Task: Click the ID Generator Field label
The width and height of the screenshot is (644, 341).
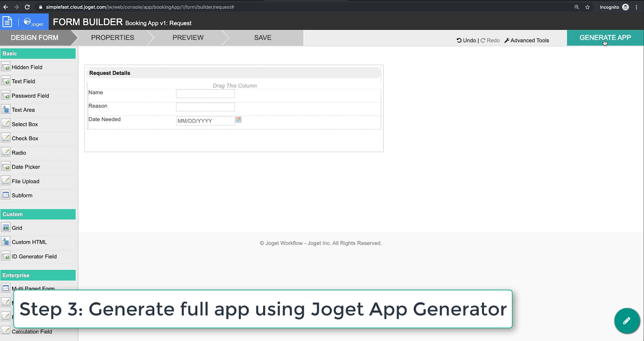Action: click(x=34, y=257)
